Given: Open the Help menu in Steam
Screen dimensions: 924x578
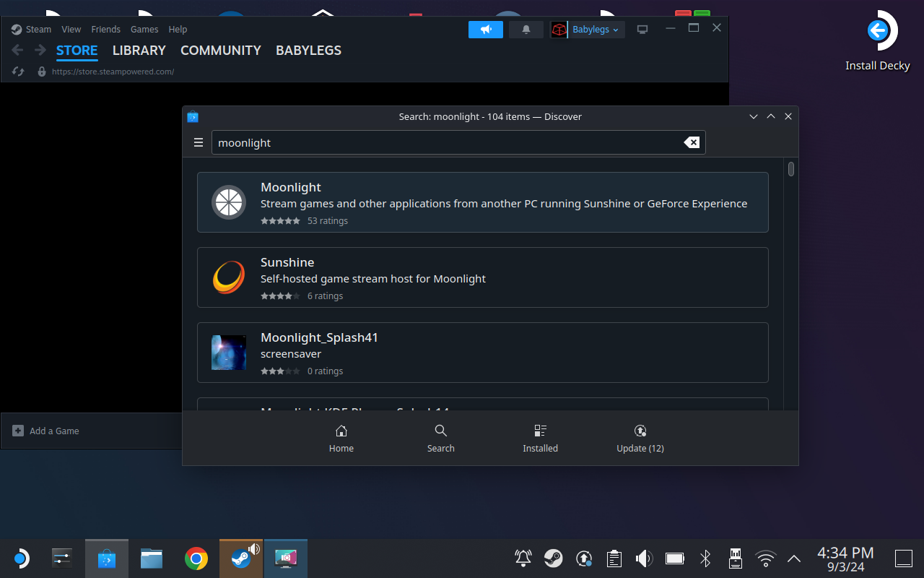Looking at the screenshot, I should coord(178,30).
